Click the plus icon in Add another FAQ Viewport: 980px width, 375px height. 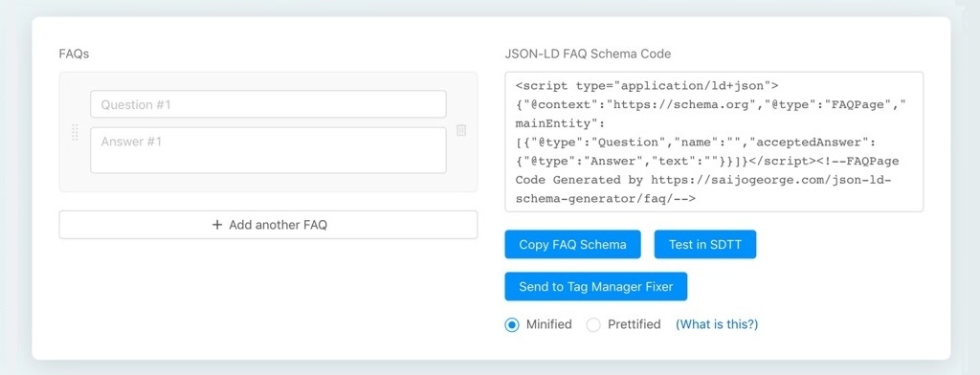(x=217, y=225)
